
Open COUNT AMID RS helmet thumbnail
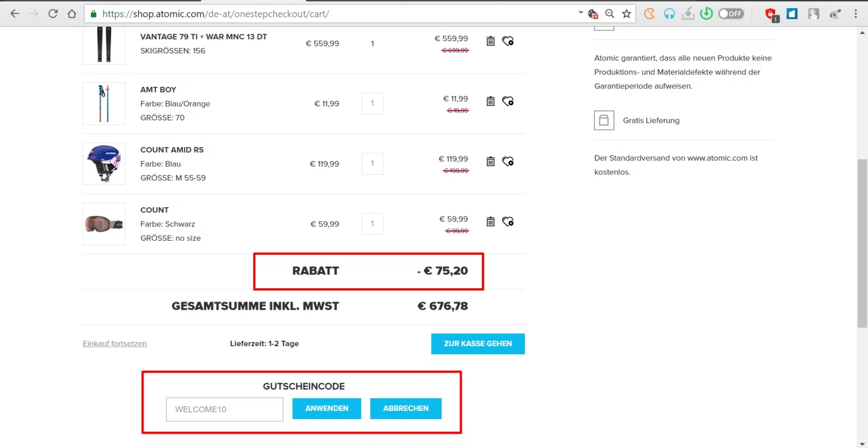pos(104,164)
